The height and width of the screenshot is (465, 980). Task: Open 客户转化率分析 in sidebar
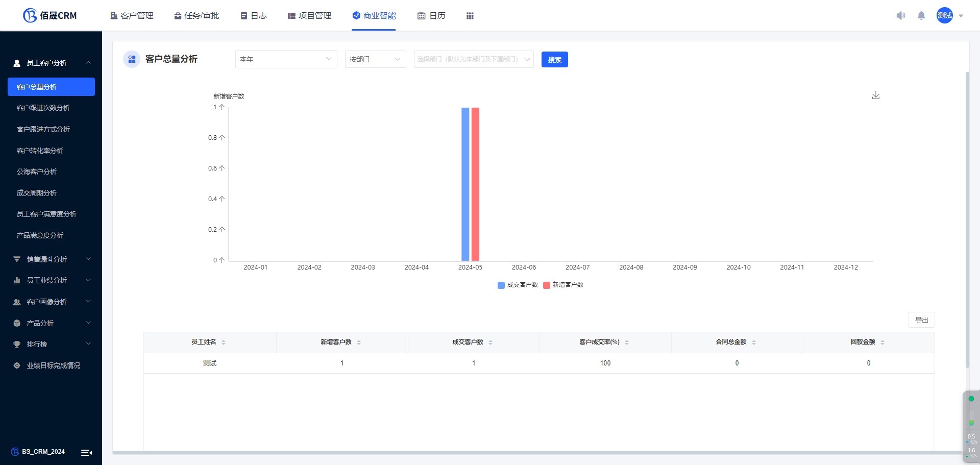[40, 151]
